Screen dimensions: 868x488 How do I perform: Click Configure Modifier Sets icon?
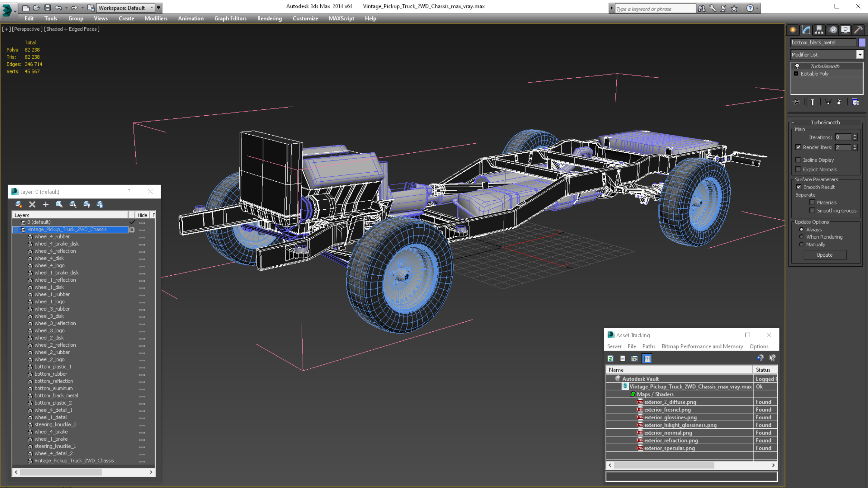tap(855, 102)
